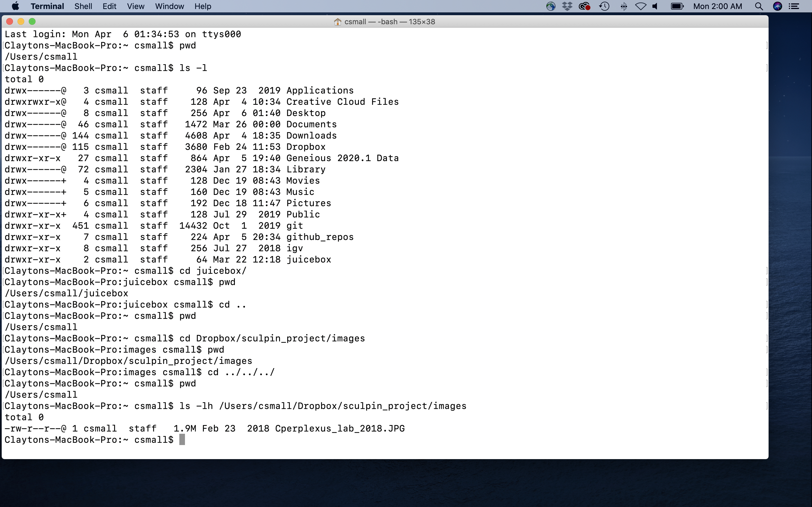812x507 pixels.
Task: Click the Cisco VPN globe icon
Action: click(x=551, y=6)
